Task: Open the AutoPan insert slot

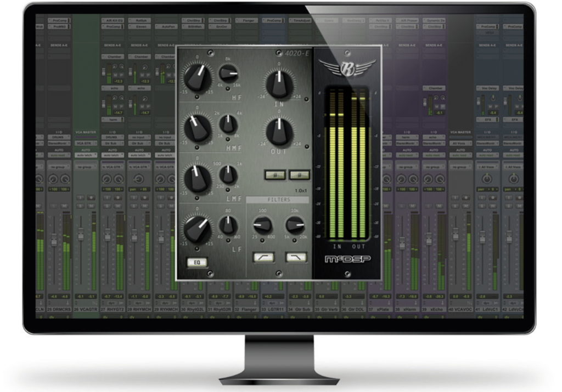Action: [x=167, y=26]
